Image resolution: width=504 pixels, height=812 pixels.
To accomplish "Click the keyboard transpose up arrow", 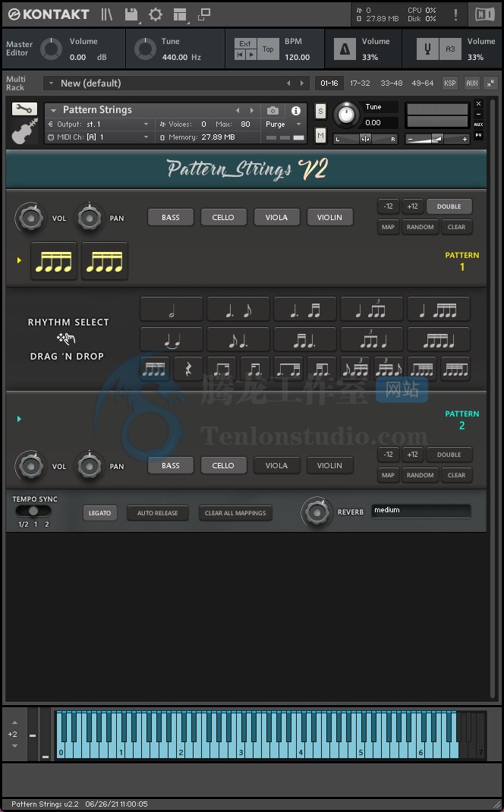I will [14, 722].
